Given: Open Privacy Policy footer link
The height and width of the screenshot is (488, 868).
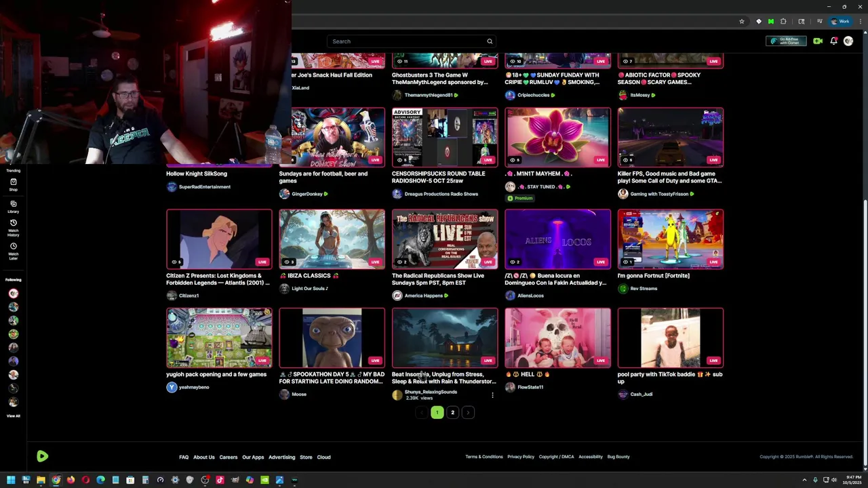Looking at the screenshot, I should pos(521,457).
